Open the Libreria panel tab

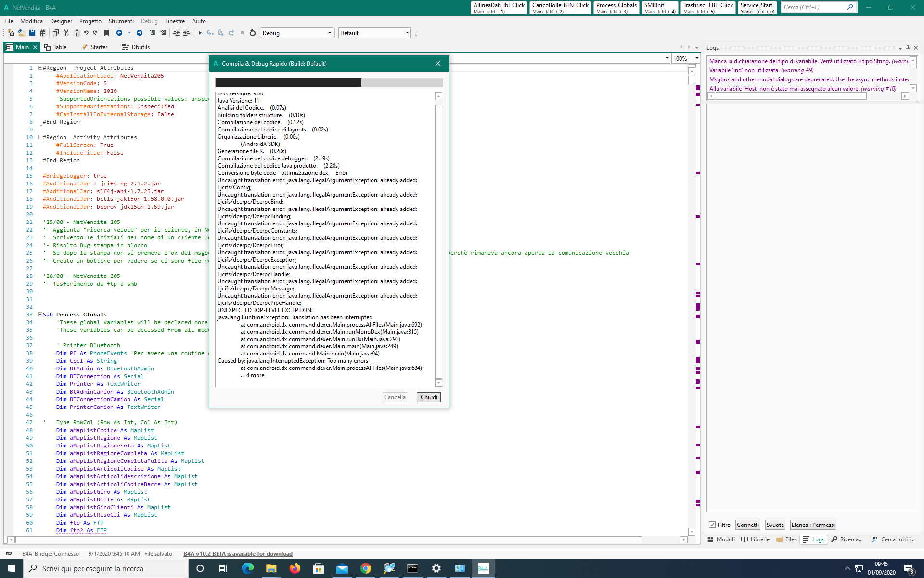click(x=756, y=539)
